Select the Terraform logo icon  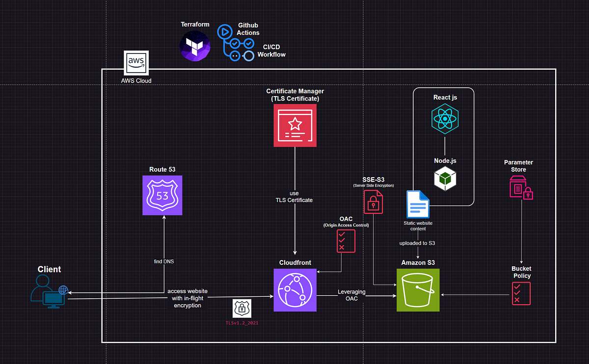(x=195, y=46)
